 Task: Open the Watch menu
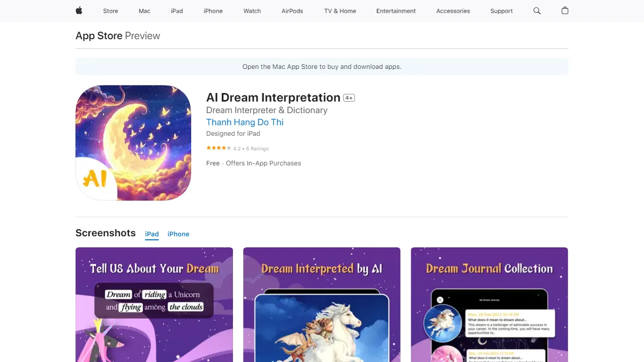coord(252,11)
